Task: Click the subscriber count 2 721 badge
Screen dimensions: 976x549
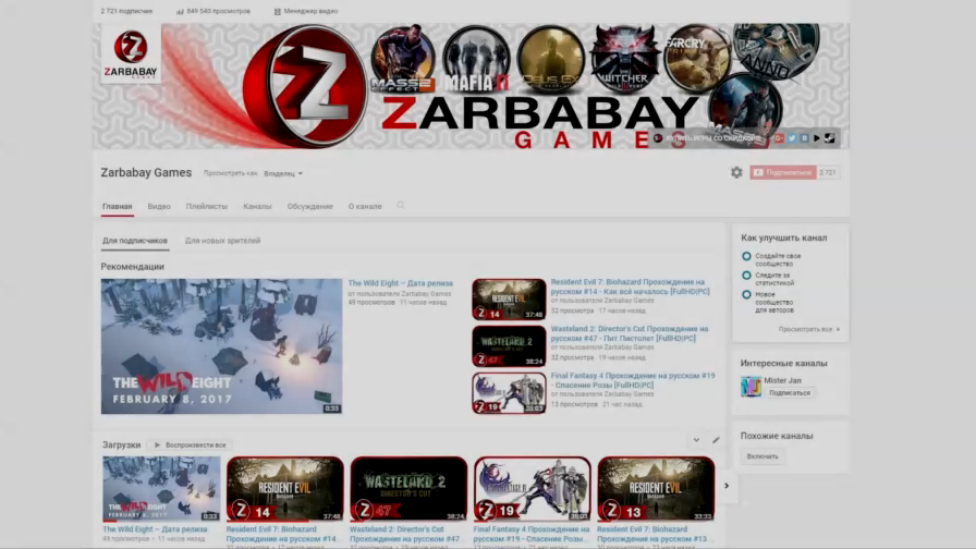Action: point(828,172)
